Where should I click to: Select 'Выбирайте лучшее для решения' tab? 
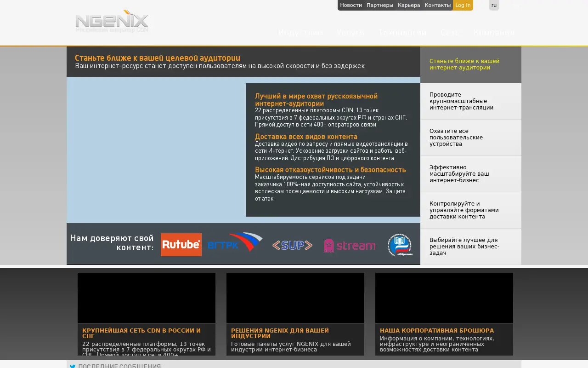[x=471, y=247]
